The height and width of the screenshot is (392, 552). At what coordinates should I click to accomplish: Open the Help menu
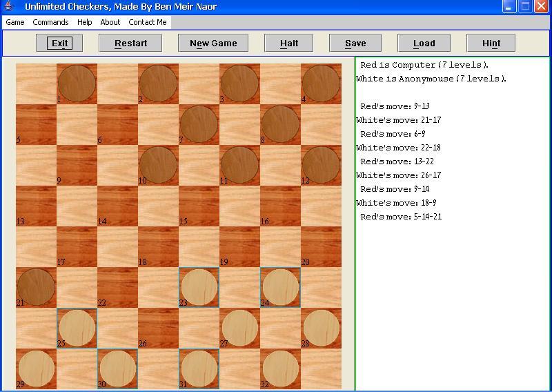tap(84, 22)
